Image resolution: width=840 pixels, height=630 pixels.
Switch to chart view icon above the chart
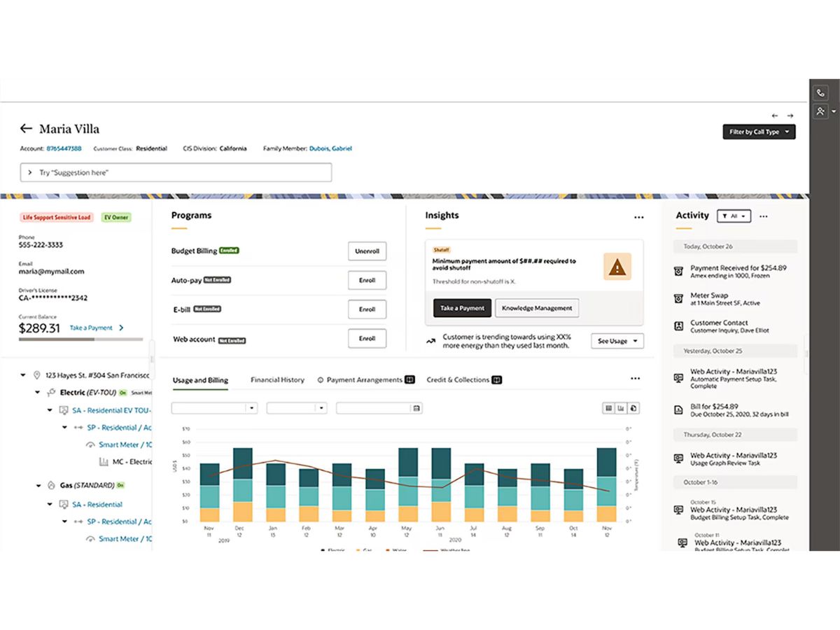point(621,408)
